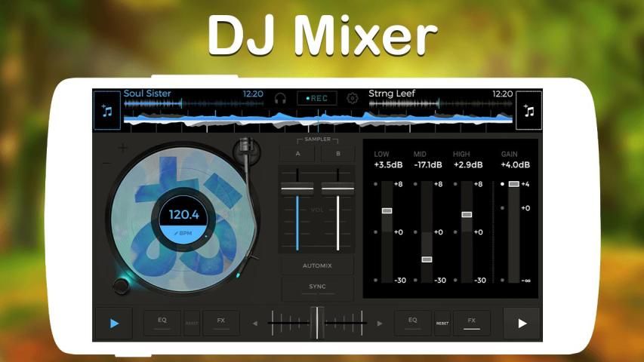Trigger sampler B pad
The image size is (644, 362).
[337, 153]
